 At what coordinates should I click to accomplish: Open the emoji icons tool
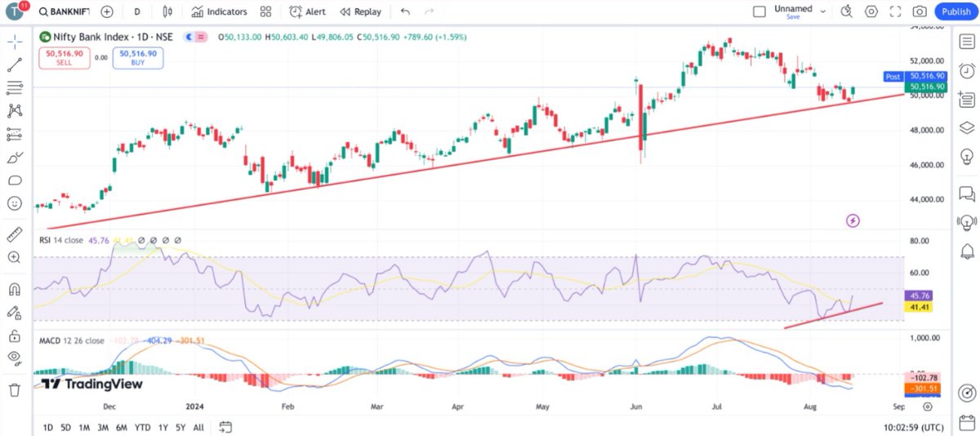pos(15,203)
